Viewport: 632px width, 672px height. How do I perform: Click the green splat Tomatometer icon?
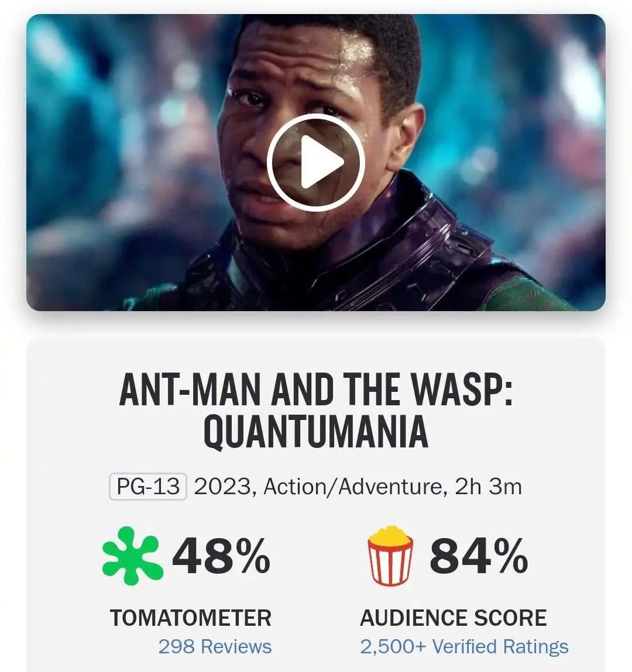click(131, 556)
